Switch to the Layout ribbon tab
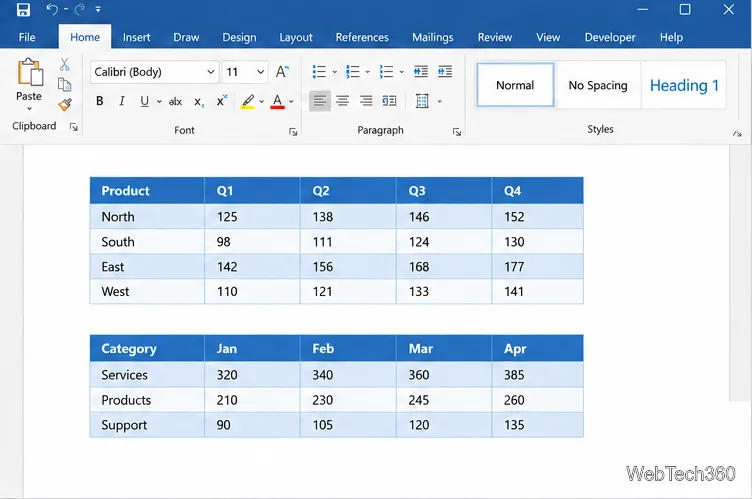Viewport: 752px width, 499px height. click(296, 37)
